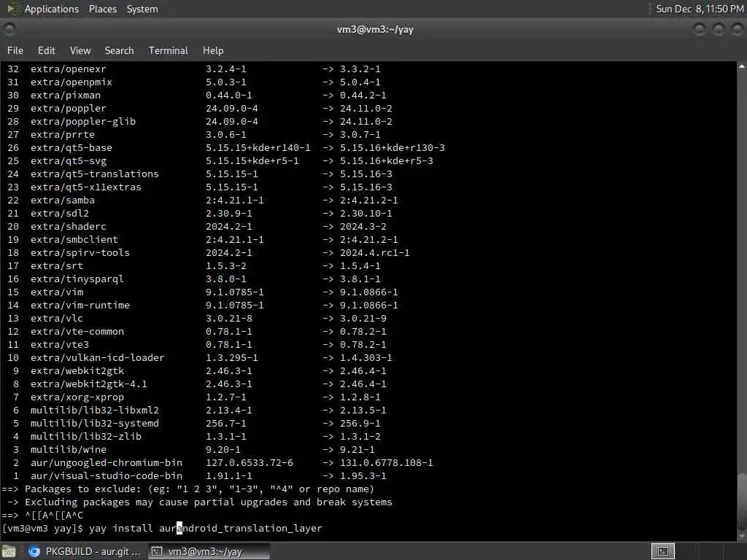This screenshot has width=747, height=560.
Task: Click the text multilib/lib32-systemd
Action: click(x=94, y=424)
